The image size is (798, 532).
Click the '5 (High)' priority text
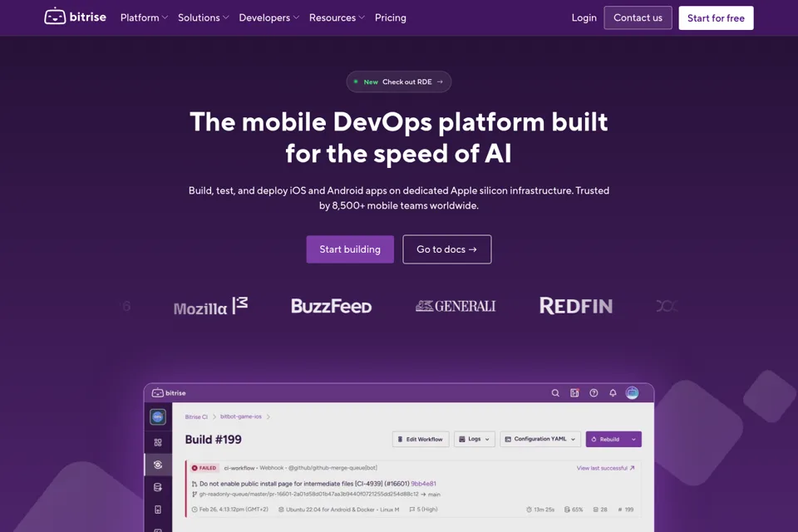(427, 509)
